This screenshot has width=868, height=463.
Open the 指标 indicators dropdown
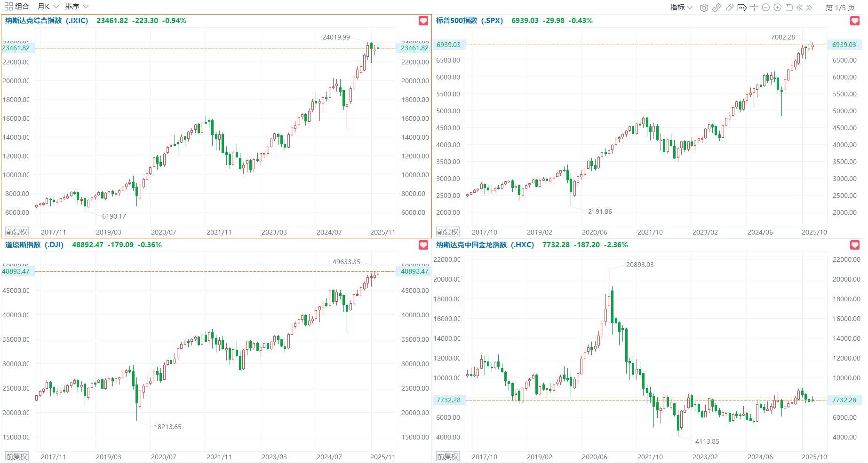coord(681,8)
